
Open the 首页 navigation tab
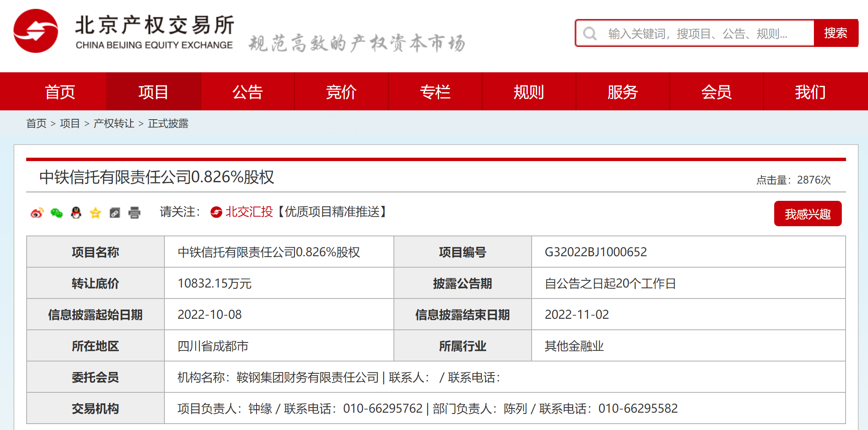pyautogui.click(x=60, y=92)
